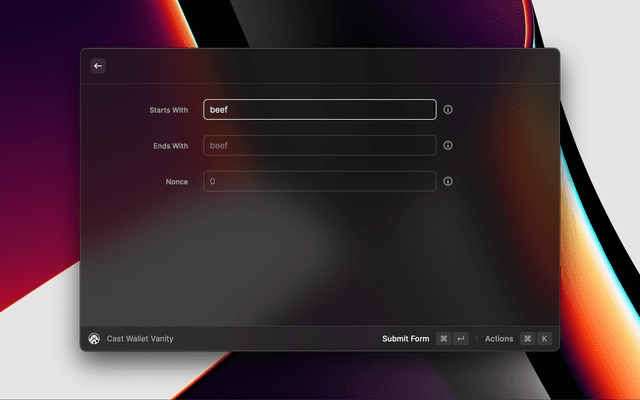Focus the Ends With input field
This screenshot has width=640, height=400.
319,146
